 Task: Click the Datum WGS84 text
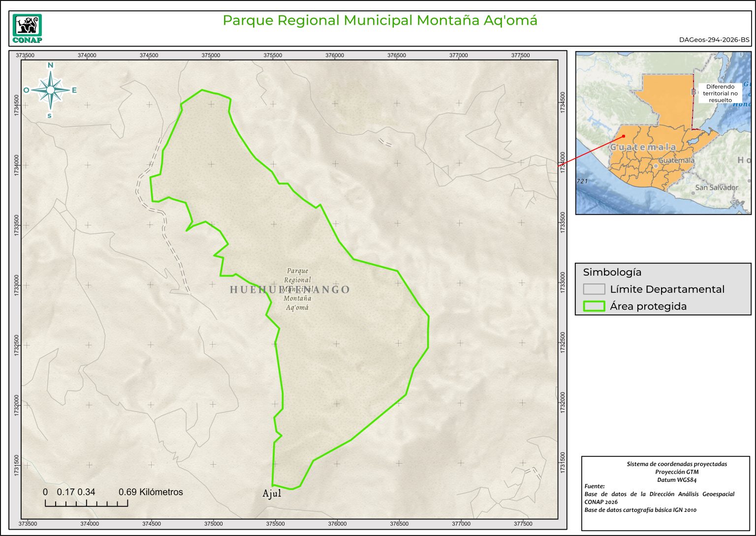[676, 480]
